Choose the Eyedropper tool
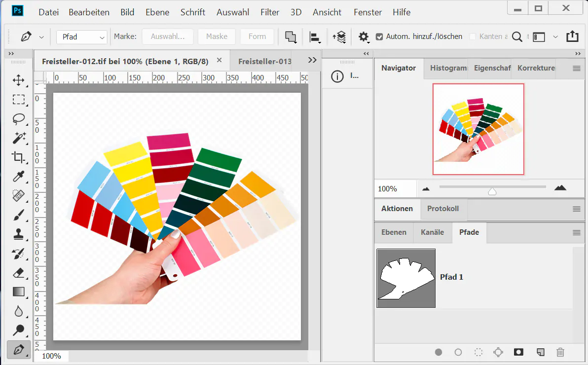Viewport: 588px width, 365px height. pos(19,177)
